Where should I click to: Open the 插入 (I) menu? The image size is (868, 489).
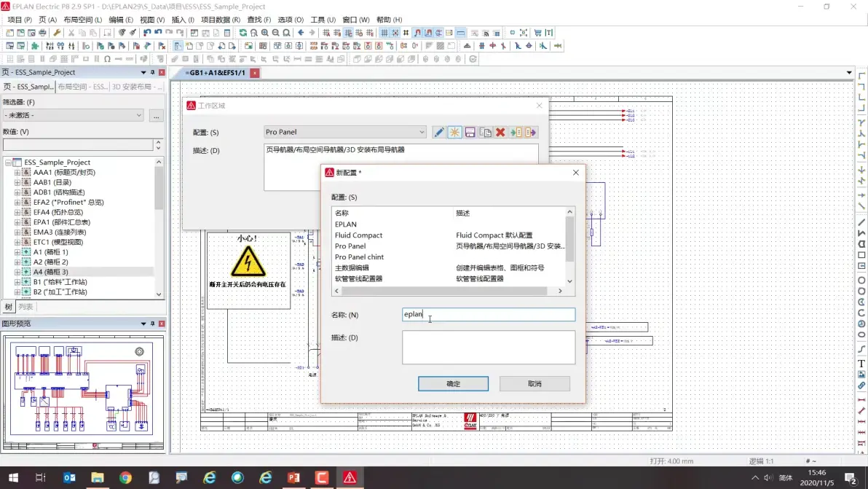pyautogui.click(x=183, y=20)
